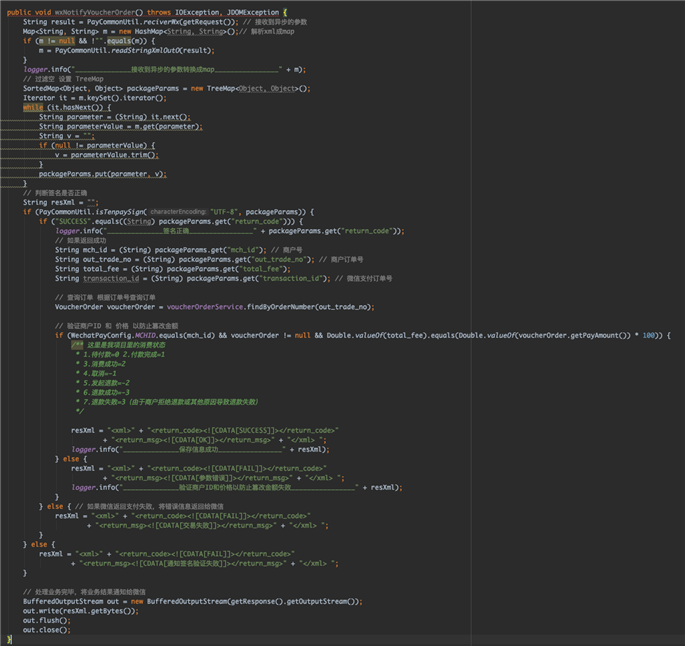Screen dimensions: 685x646
Task: Click the highlighted while keyword
Action: click(33, 107)
